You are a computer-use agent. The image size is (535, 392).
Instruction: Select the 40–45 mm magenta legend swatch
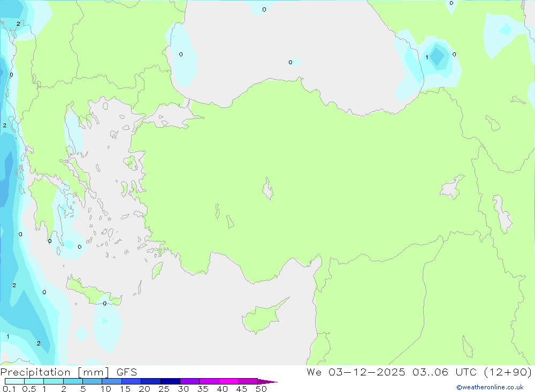pos(228,381)
